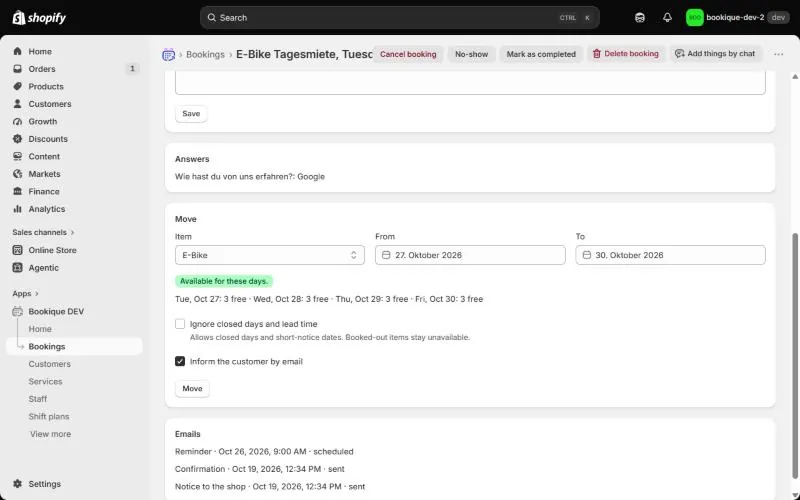Click Mark as completed

[541, 54]
